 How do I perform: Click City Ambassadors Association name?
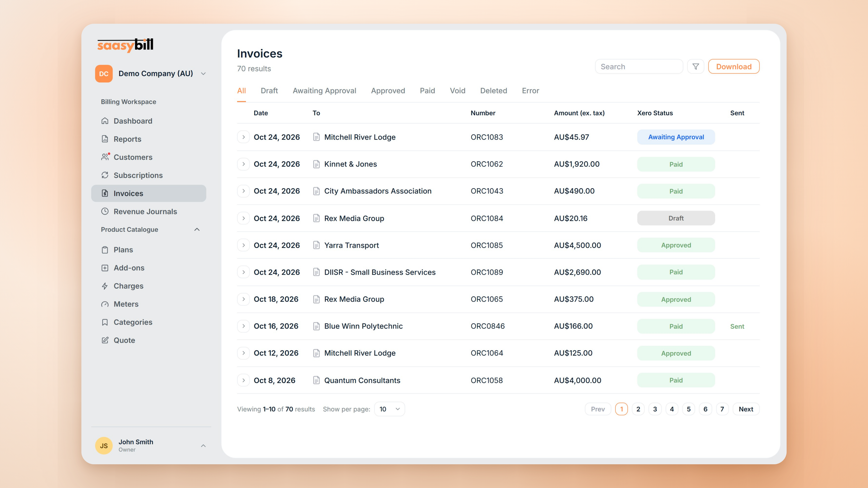click(x=377, y=191)
